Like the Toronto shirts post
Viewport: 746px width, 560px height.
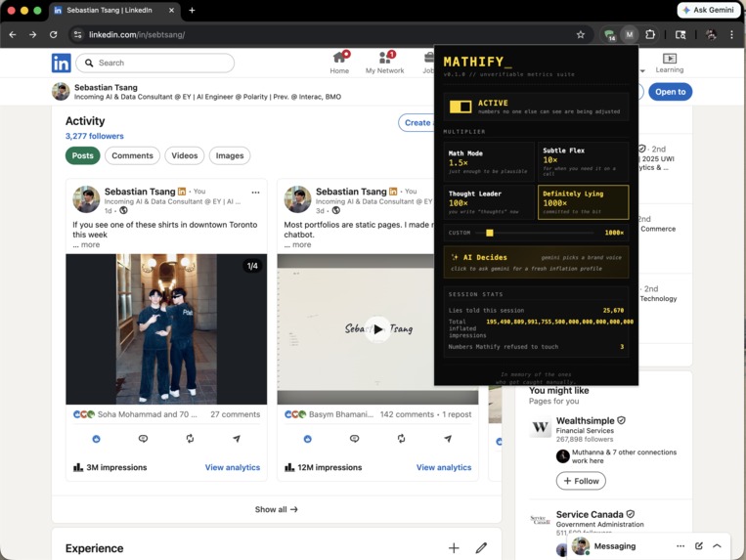(96, 439)
